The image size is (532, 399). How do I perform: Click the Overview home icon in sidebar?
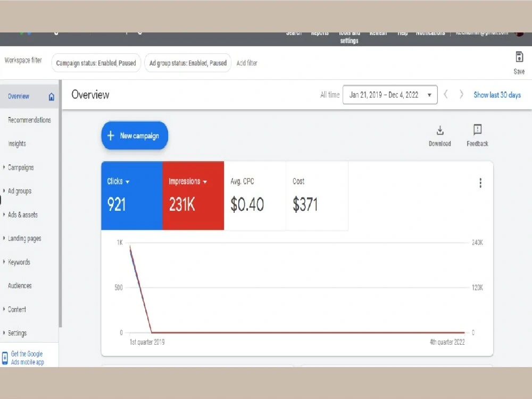coord(51,97)
